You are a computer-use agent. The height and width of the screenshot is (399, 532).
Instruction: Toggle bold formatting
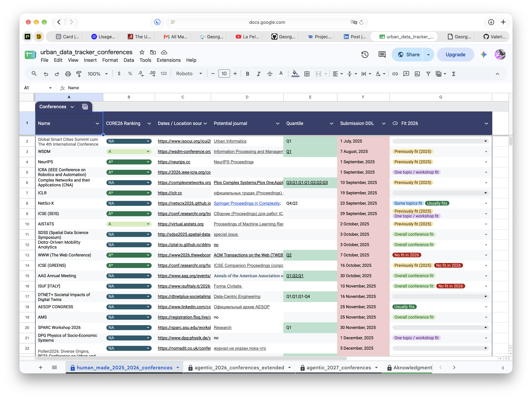(247, 74)
